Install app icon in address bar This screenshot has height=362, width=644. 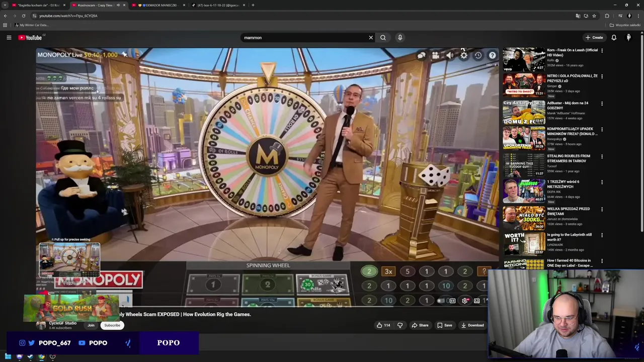(x=586, y=16)
